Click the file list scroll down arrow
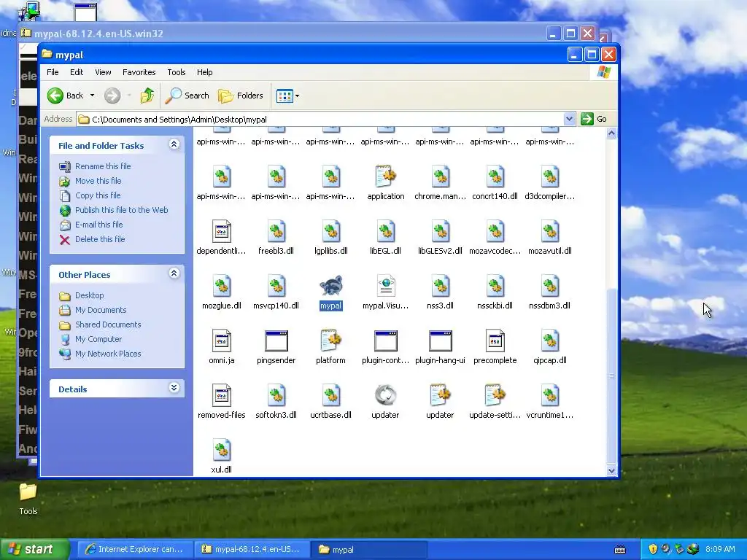The image size is (747, 560). click(612, 470)
